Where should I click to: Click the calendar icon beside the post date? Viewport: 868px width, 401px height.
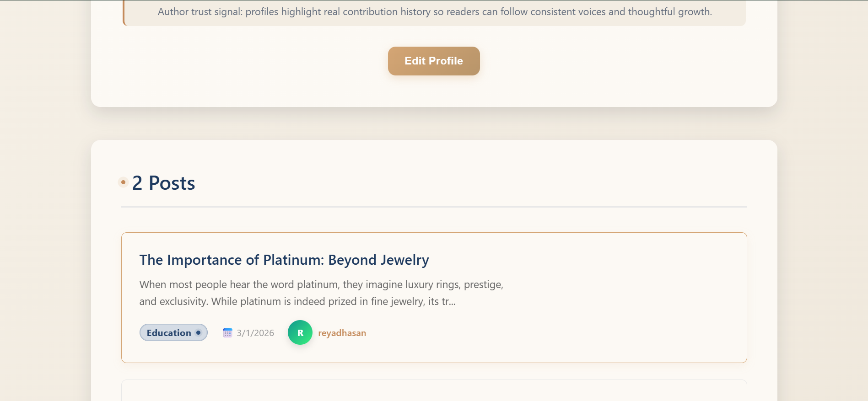coord(227,333)
